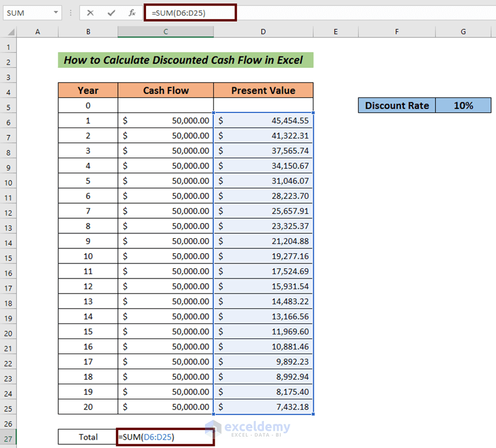Select column G header
This screenshot has width=496, height=448.
463,32
